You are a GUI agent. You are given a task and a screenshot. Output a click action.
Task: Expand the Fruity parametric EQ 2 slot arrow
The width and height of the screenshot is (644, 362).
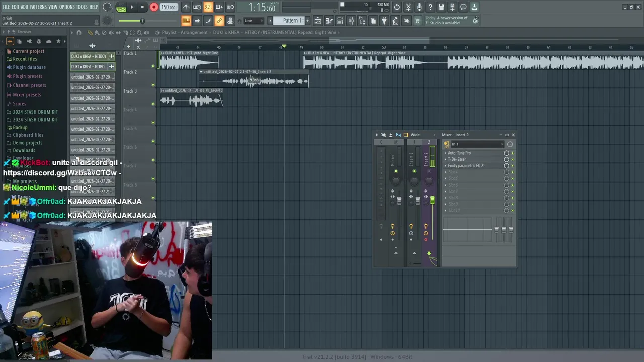point(445,166)
